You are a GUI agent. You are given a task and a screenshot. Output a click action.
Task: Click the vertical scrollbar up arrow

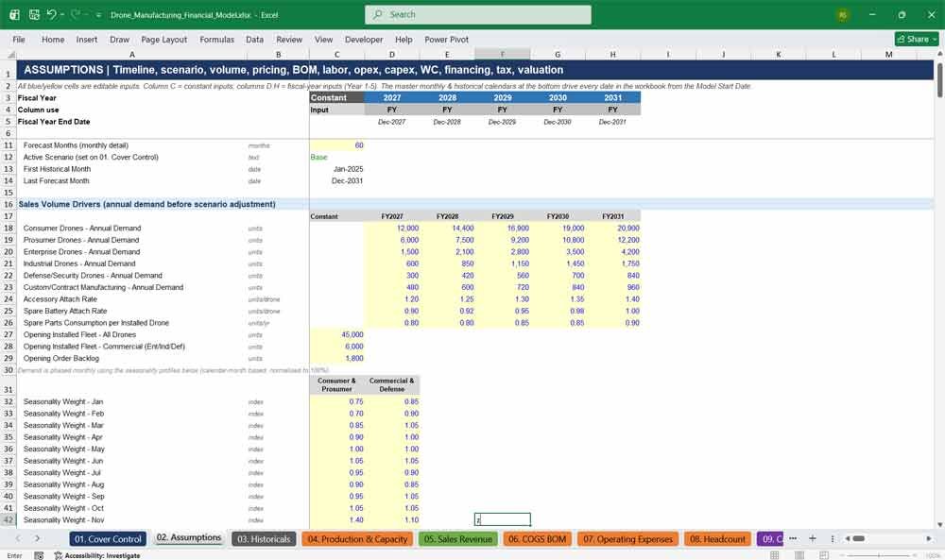[x=939, y=54]
